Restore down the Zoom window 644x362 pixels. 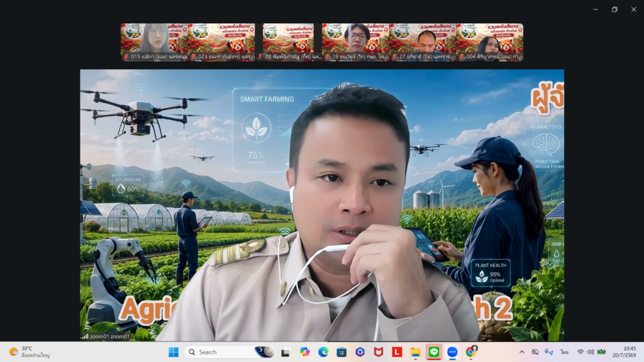point(614,9)
